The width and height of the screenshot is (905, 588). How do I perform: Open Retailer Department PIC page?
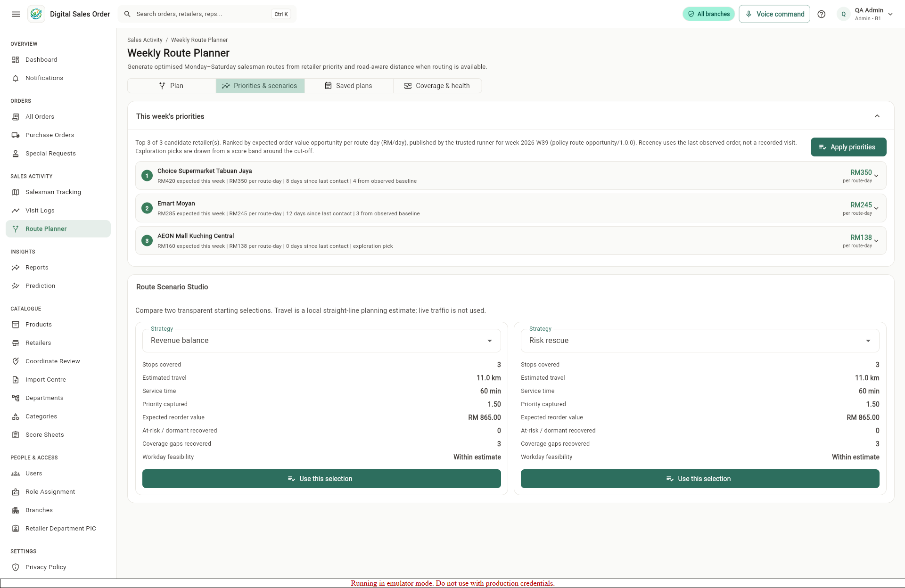tap(58, 529)
